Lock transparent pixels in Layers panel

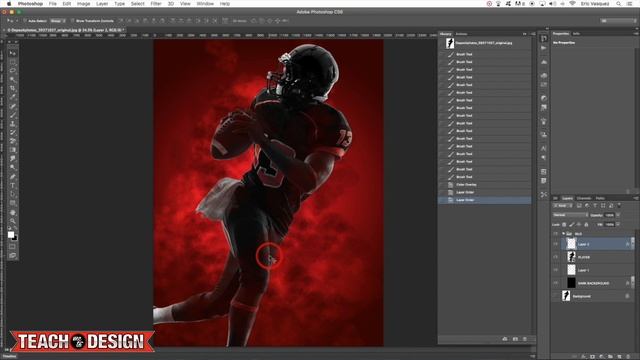tap(564, 224)
